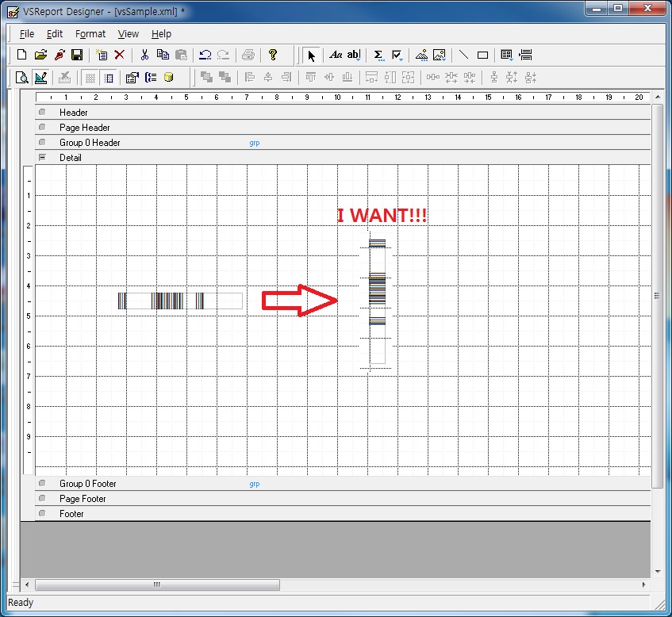This screenshot has width=672, height=617.
Task: Open the View menu
Action: click(129, 34)
